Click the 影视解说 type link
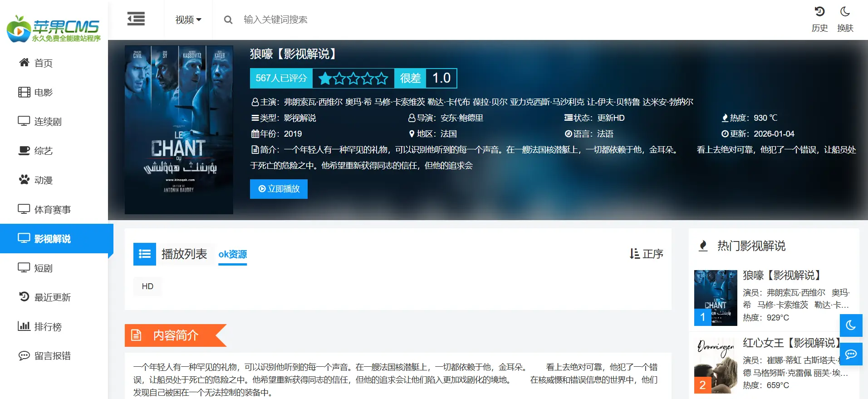This screenshot has width=868, height=399. [x=300, y=118]
